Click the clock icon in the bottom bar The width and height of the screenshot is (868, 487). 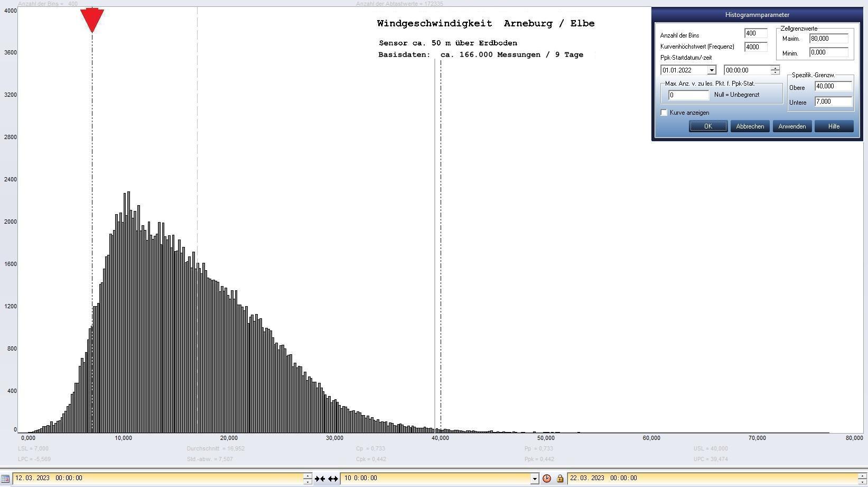[547, 479]
